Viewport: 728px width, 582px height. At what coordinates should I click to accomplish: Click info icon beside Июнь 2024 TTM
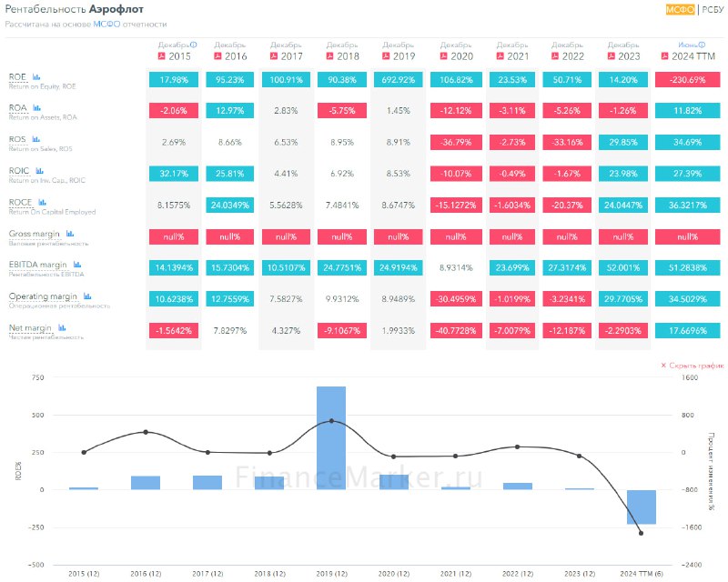702,45
